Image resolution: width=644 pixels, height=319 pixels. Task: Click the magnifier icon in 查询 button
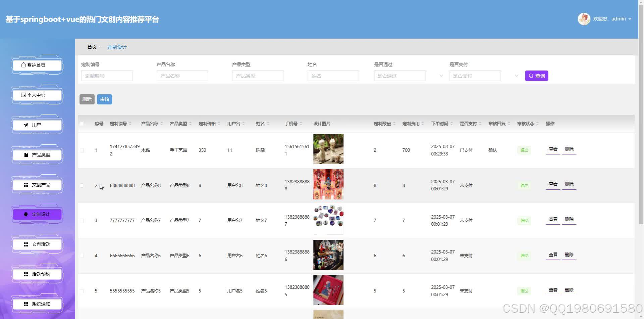(x=531, y=76)
